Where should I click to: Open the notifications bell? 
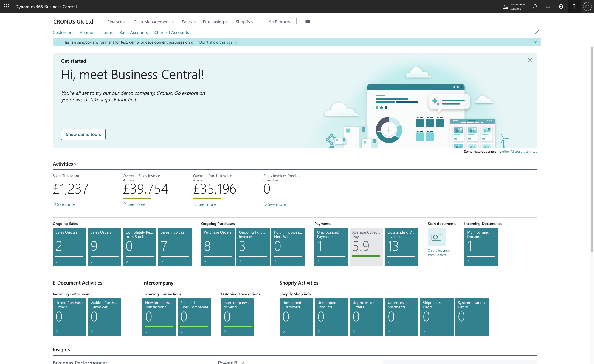coord(548,7)
